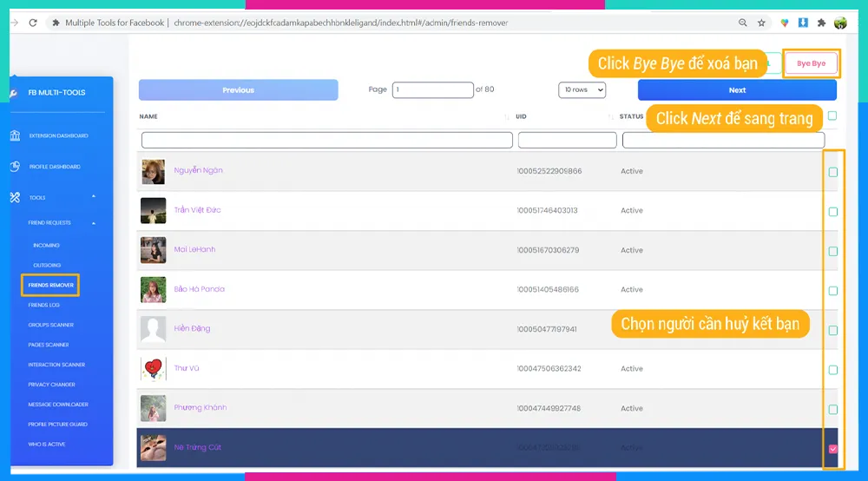Image resolution: width=868 pixels, height=481 pixels.
Task: Open the Chrome extensions puzzle icon
Action: [821, 23]
